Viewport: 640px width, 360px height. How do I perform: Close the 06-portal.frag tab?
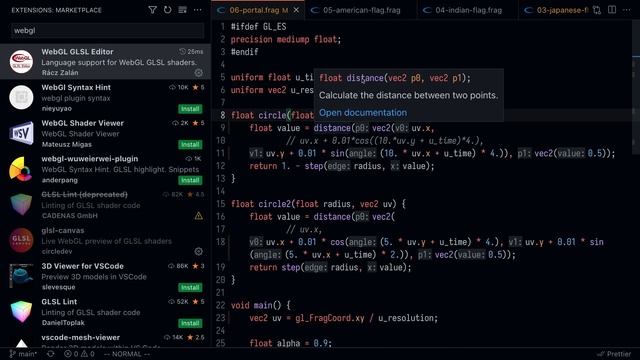click(296, 10)
